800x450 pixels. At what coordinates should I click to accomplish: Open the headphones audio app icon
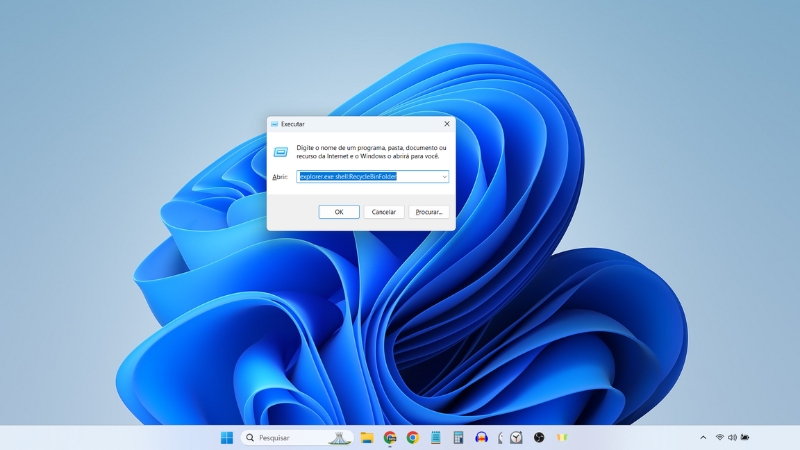(x=481, y=438)
